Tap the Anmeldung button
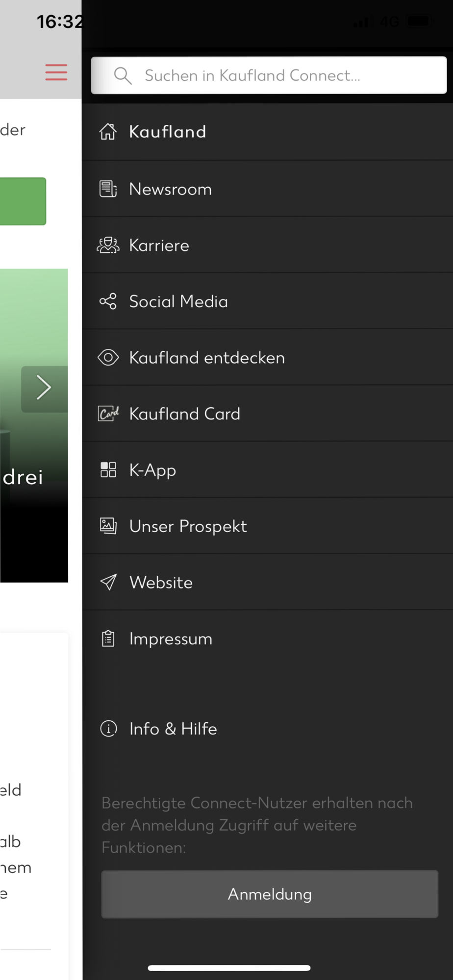 [270, 894]
